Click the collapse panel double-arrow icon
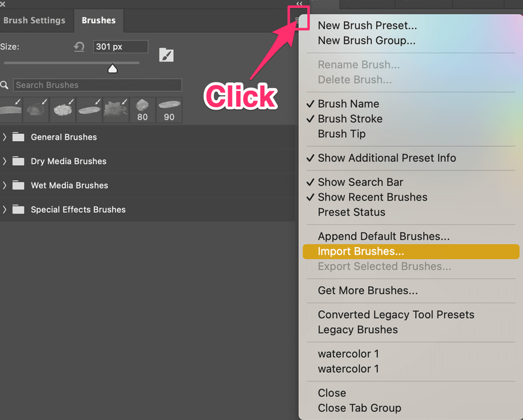523x420 pixels. pyautogui.click(x=299, y=4)
